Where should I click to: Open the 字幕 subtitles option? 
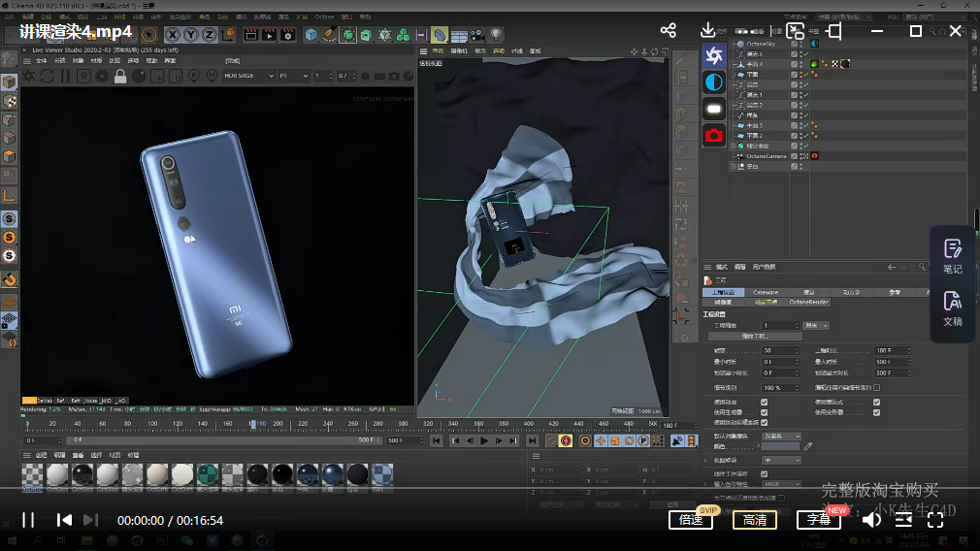coord(818,520)
